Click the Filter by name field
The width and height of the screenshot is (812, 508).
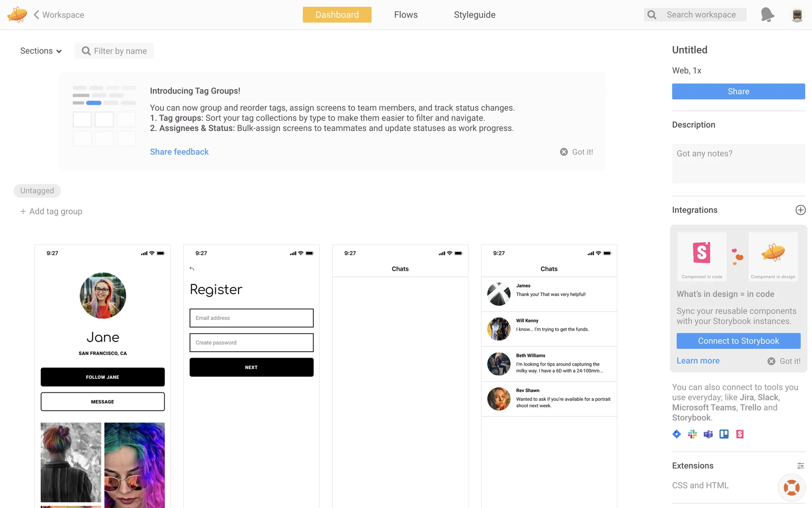coord(120,51)
